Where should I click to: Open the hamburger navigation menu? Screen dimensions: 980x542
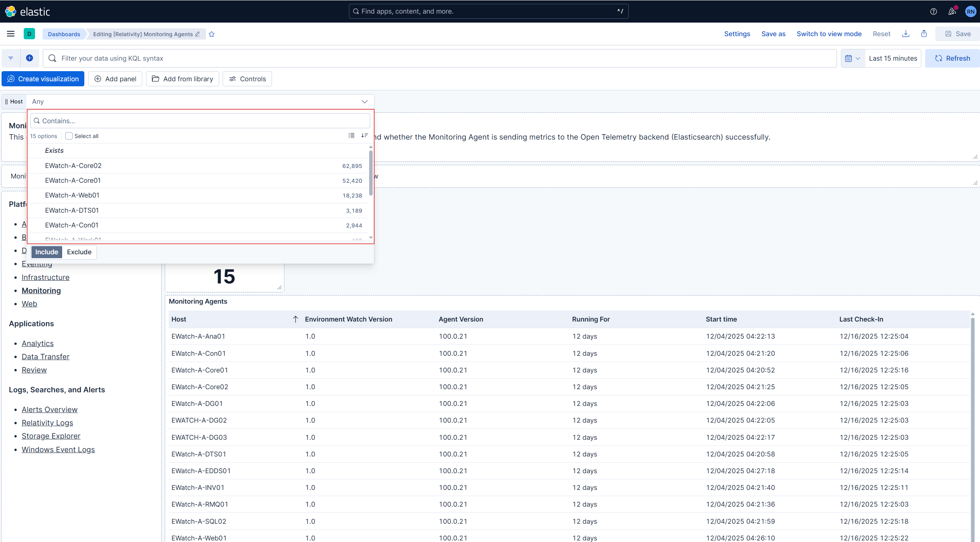click(11, 34)
